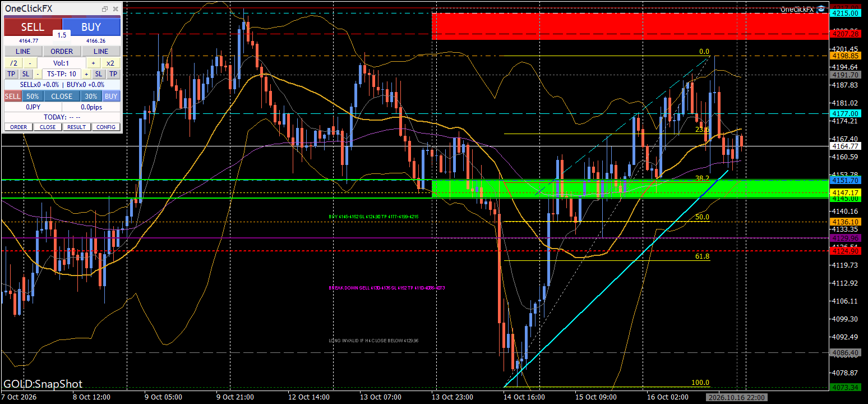Open the CONFIG tab
The image size is (868, 404).
tap(106, 127)
